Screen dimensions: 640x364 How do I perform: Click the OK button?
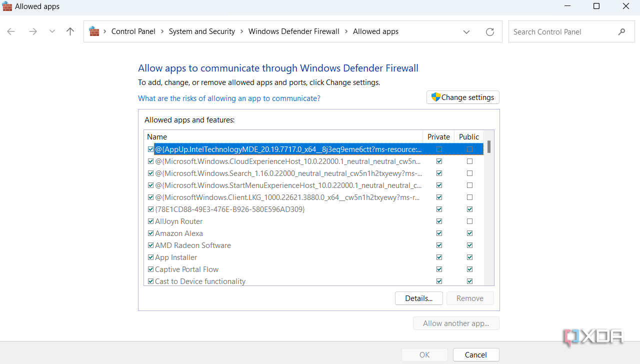coord(424,355)
